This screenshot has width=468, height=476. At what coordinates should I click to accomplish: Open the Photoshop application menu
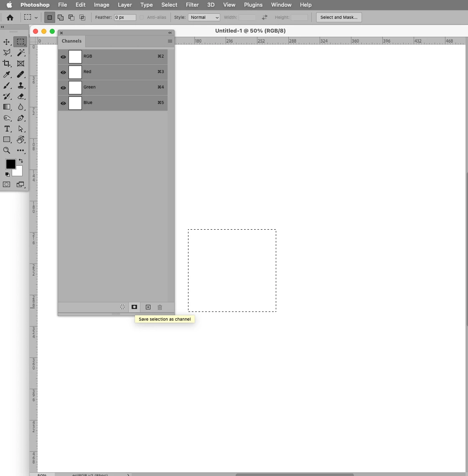click(35, 5)
